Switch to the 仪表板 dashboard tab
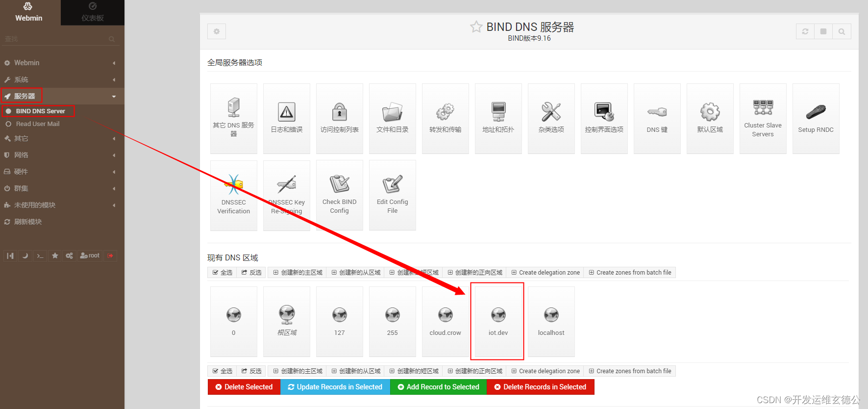The image size is (868, 409). click(x=93, y=13)
